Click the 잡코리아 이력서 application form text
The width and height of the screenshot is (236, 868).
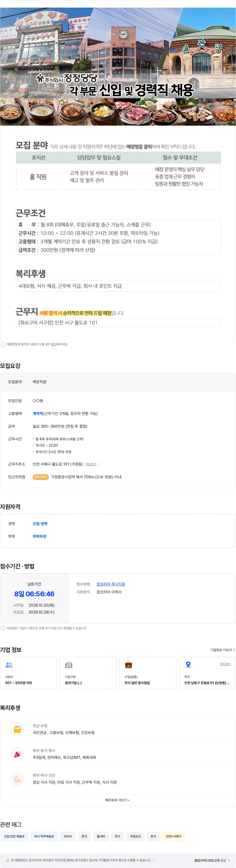[109, 592]
